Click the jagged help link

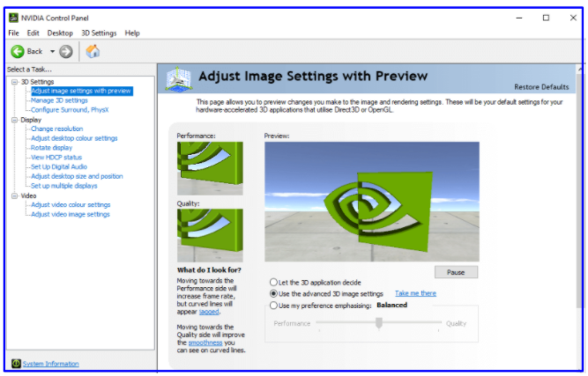point(209,312)
